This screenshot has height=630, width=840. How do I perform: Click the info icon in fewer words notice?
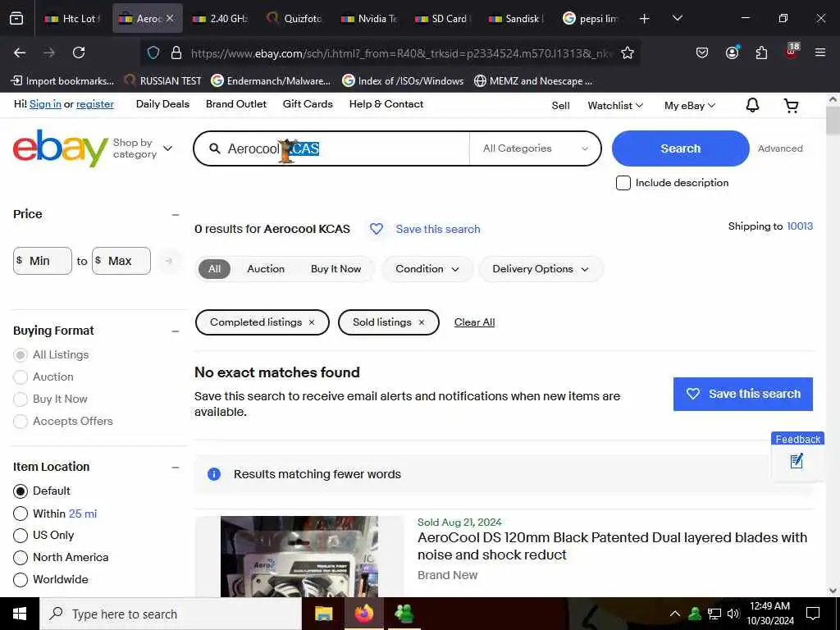click(214, 474)
